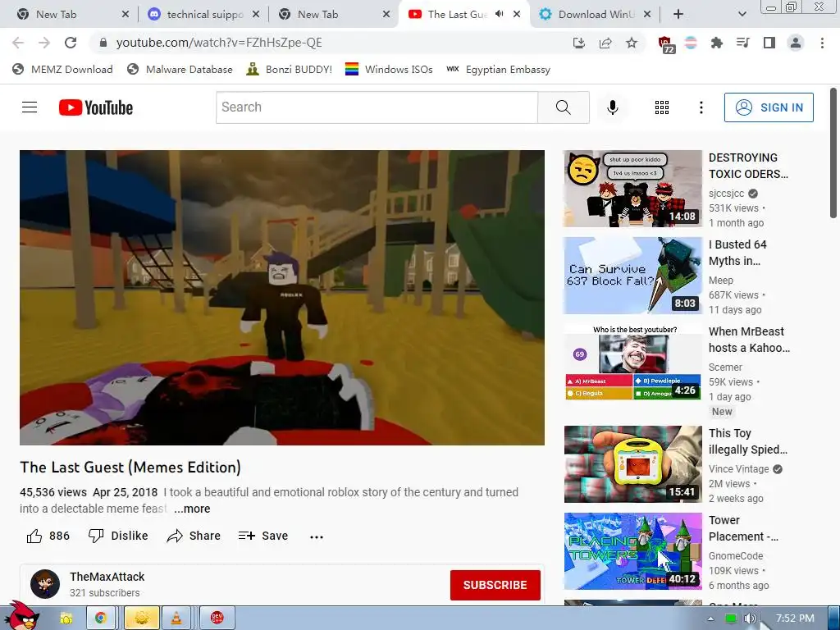Go back with the browser back arrow

18,43
